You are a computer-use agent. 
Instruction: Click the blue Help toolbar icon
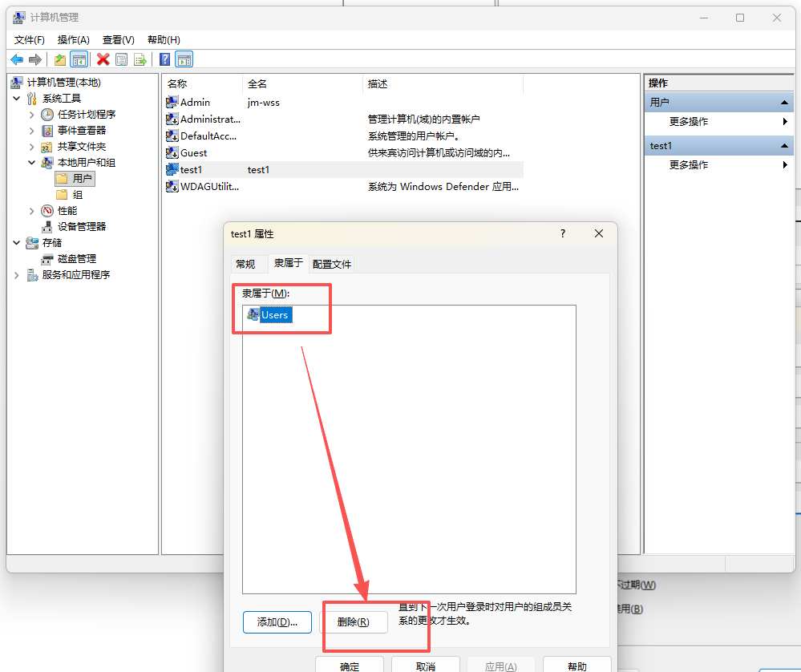164,59
